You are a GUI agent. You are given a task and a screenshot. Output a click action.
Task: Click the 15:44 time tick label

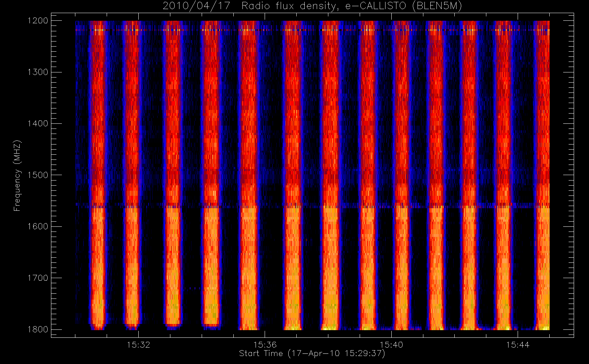pyautogui.click(x=518, y=345)
